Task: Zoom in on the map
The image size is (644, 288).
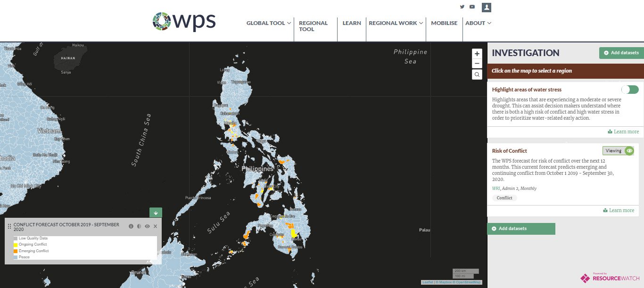Action: 477,53
